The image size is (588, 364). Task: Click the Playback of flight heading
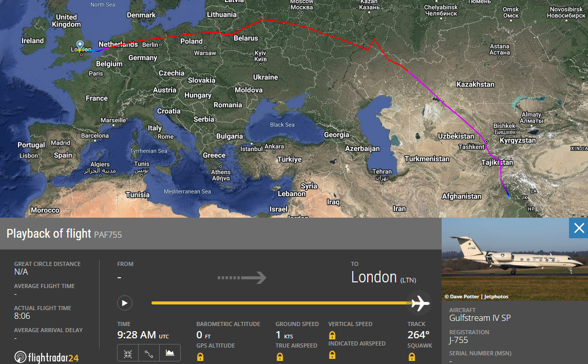[49, 234]
